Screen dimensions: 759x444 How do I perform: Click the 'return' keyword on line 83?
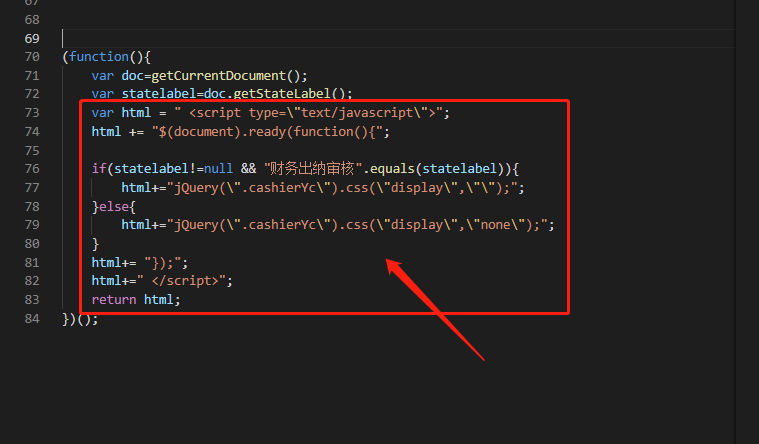(x=114, y=300)
